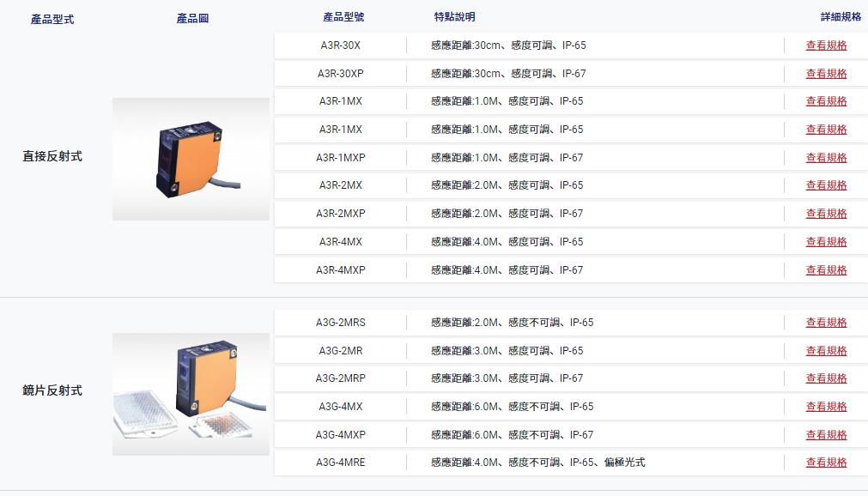This screenshot has width=868, height=496.
Task: Select model number A3R-4MX
Action: pyautogui.click(x=341, y=242)
